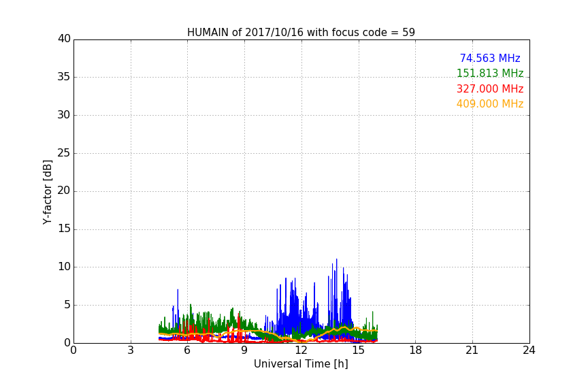
Task: Select the red 327.000 MHz legend label
Action: point(490,89)
